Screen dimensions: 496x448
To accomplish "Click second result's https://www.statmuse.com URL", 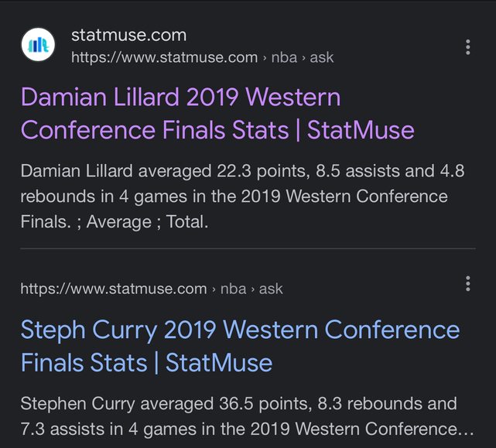I will 113,289.
